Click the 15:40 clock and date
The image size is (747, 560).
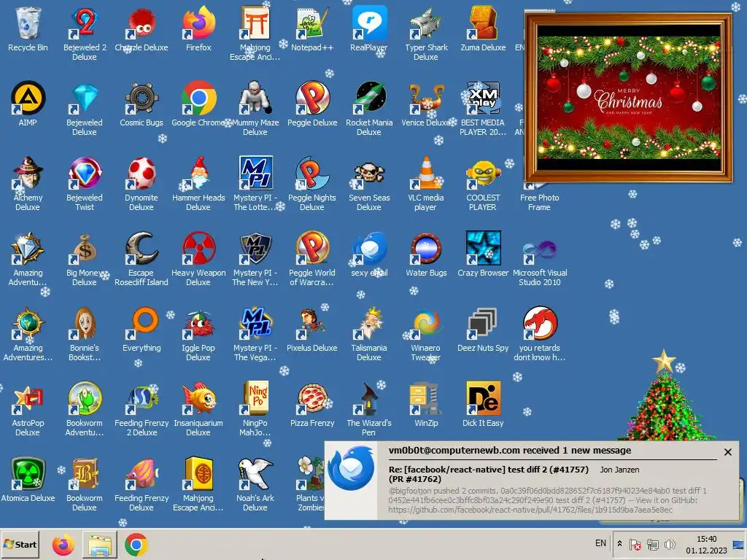(706, 544)
